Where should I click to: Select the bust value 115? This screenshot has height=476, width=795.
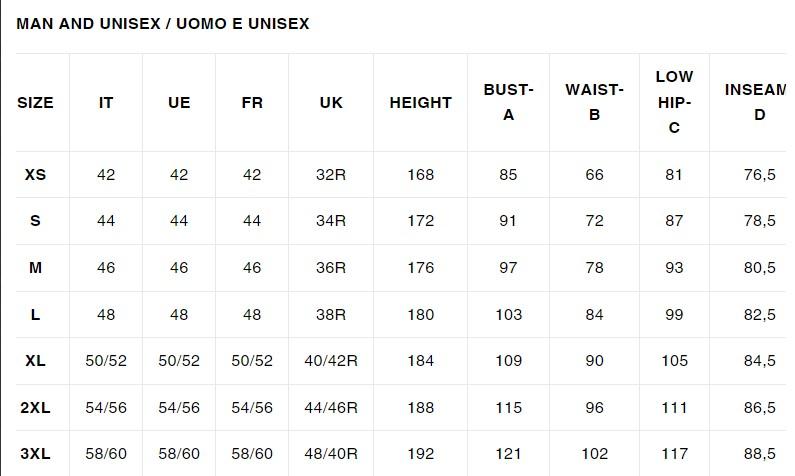(508, 408)
